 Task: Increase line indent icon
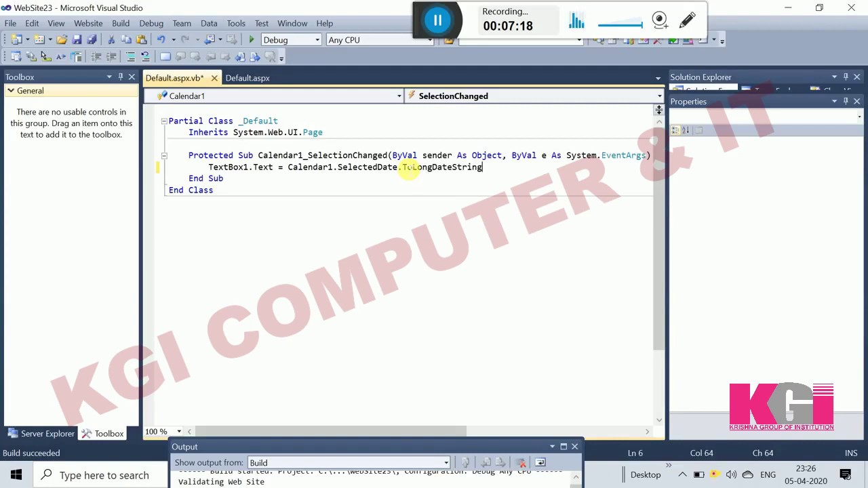coord(111,57)
